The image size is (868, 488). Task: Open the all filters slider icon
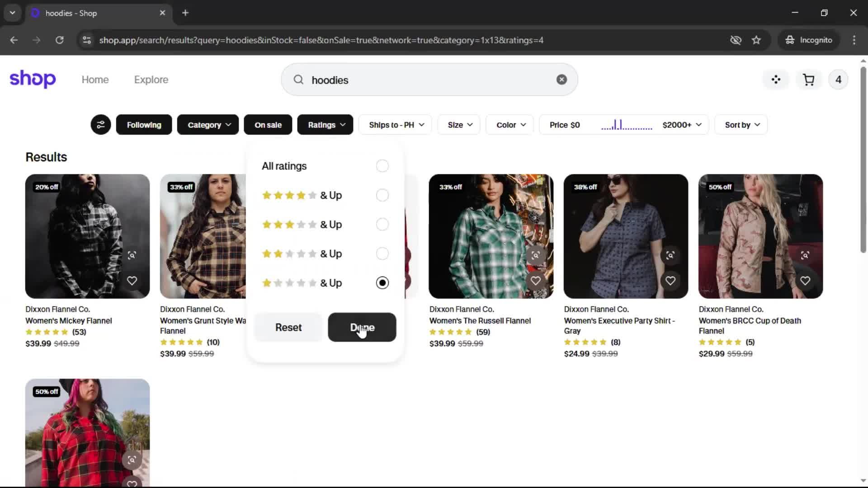click(x=100, y=125)
